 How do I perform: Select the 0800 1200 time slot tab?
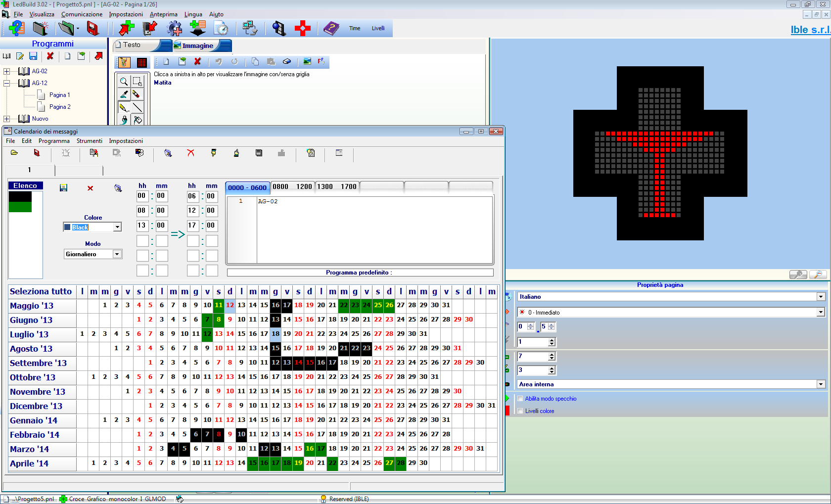click(x=292, y=186)
